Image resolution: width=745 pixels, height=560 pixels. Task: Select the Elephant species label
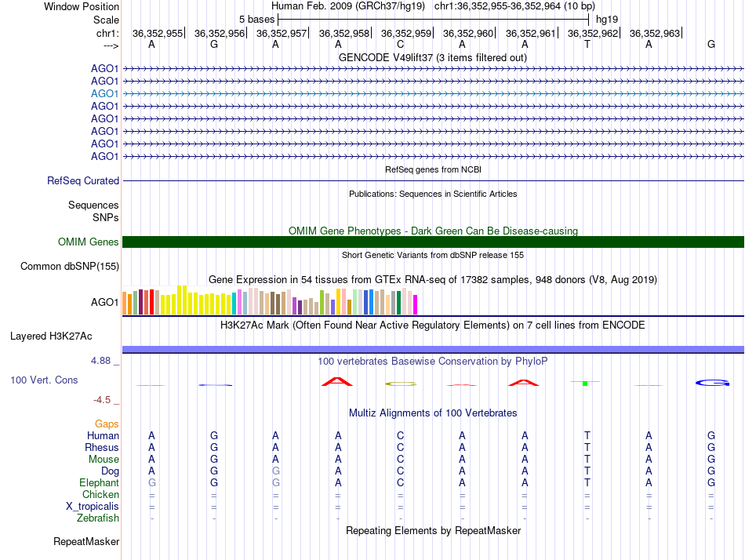(x=100, y=482)
